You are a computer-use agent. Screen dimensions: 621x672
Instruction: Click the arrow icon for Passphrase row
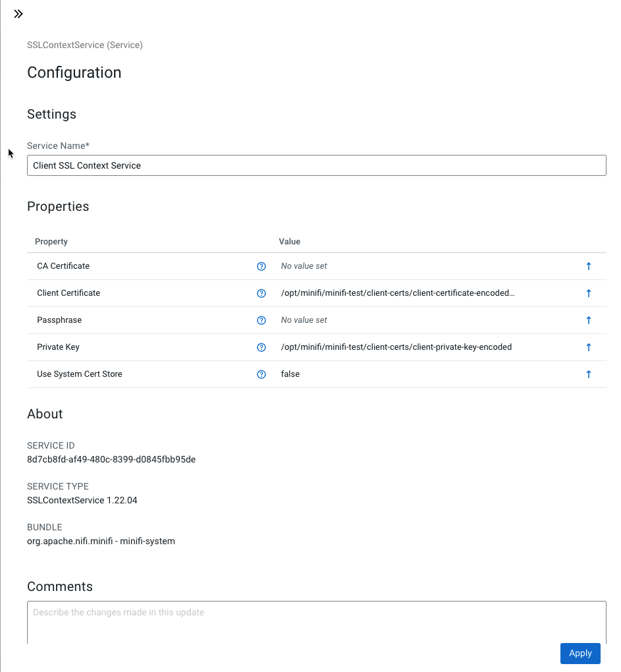[x=589, y=320]
